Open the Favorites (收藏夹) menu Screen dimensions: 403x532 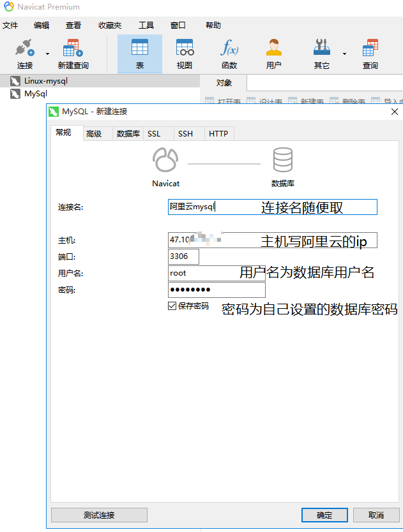110,26
